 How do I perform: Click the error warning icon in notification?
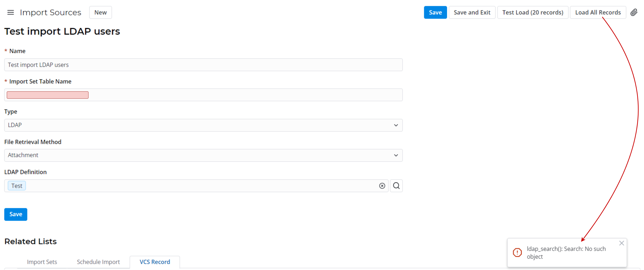pyautogui.click(x=517, y=252)
